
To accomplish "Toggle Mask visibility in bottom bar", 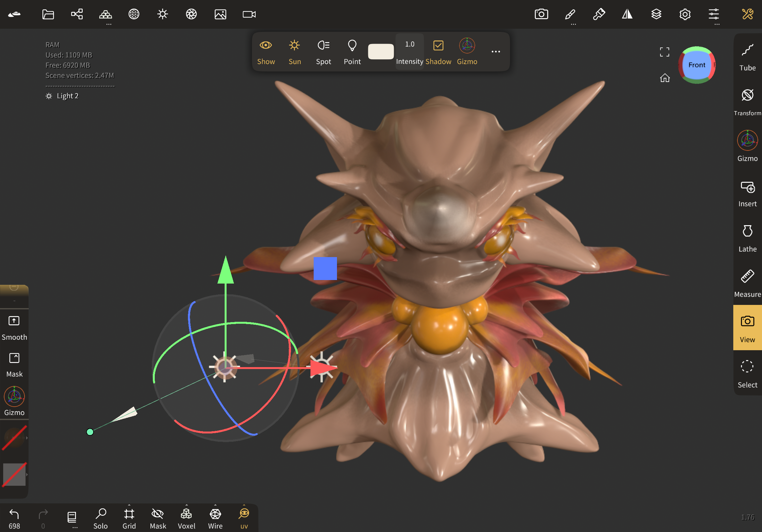I will coord(158,519).
